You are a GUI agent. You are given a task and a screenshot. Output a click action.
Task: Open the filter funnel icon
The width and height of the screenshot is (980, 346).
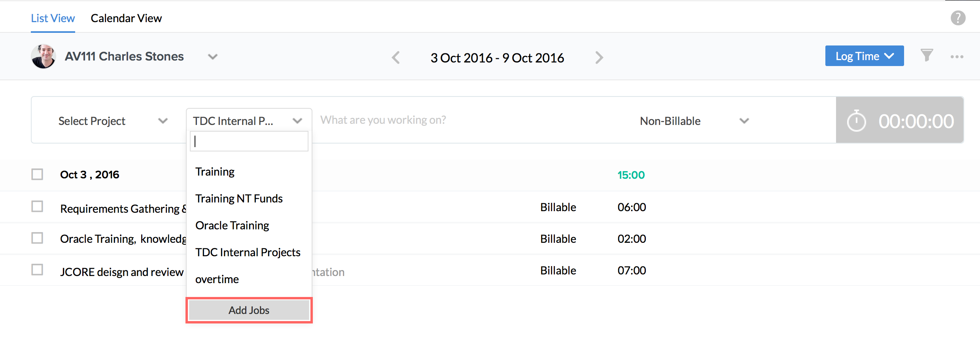click(927, 55)
